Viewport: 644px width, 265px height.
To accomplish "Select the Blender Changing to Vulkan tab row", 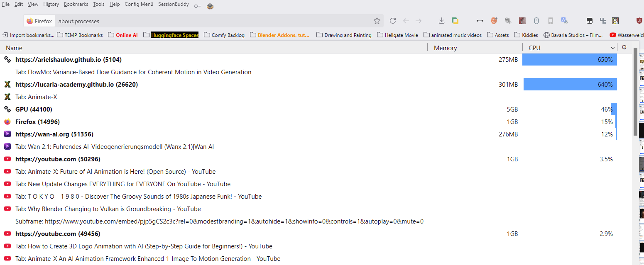I will tap(309, 209).
